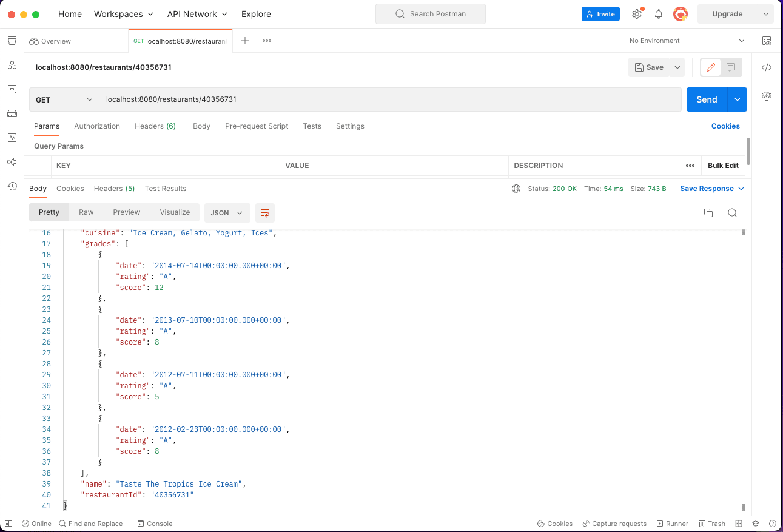Open the GET method dropdown
Viewport: 783px width, 532px height.
[64, 99]
